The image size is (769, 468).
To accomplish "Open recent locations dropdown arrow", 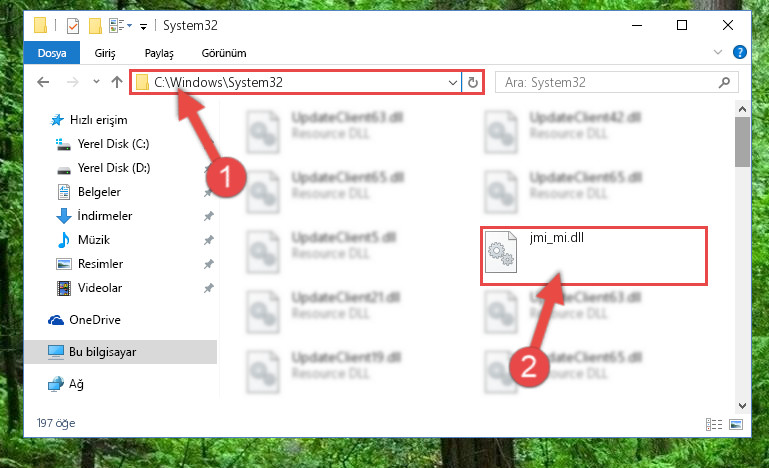I will [x=96, y=81].
